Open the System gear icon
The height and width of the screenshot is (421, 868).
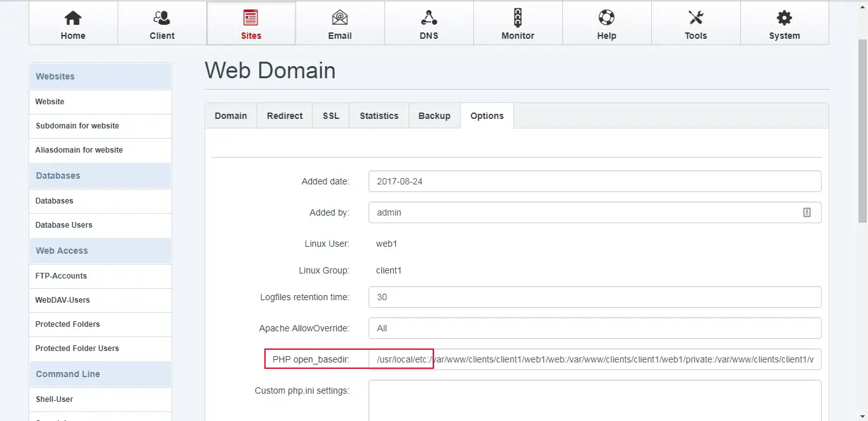click(x=784, y=18)
